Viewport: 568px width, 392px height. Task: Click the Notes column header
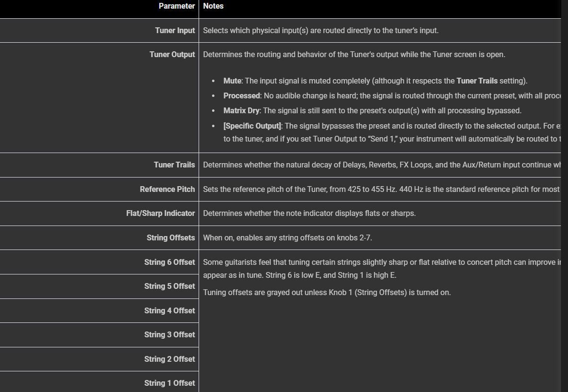[x=213, y=6]
